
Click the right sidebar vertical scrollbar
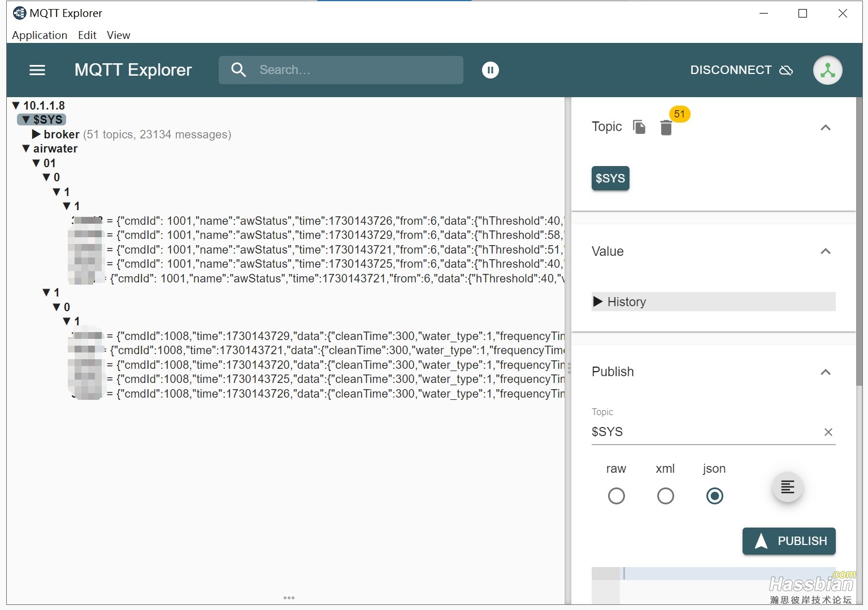859,242
